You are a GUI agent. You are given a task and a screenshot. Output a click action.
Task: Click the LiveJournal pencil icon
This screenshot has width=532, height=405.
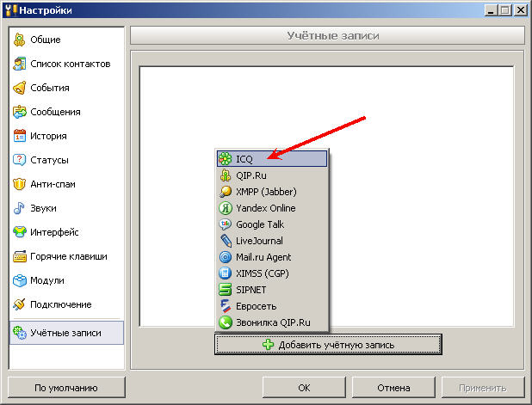click(x=225, y=241)
